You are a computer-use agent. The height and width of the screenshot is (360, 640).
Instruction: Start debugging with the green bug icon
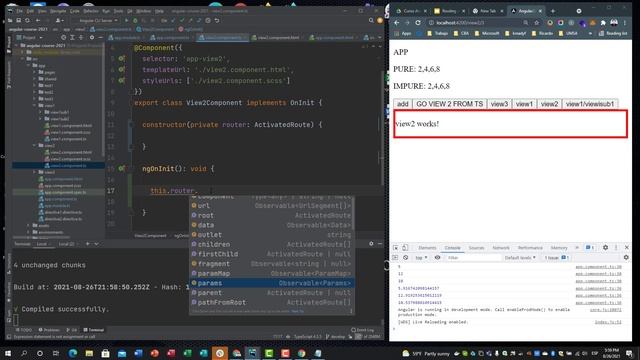[135, 20]
